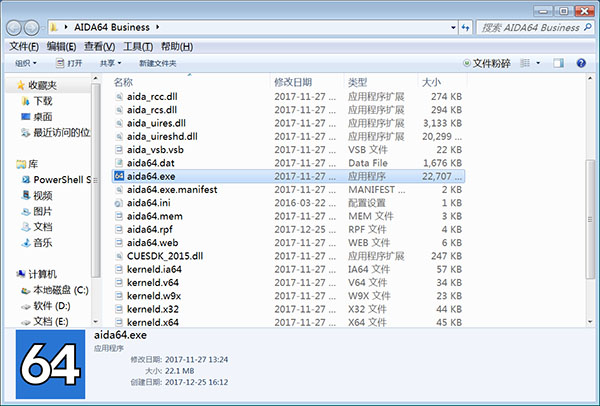Click the Music library icon

[26, 243]
